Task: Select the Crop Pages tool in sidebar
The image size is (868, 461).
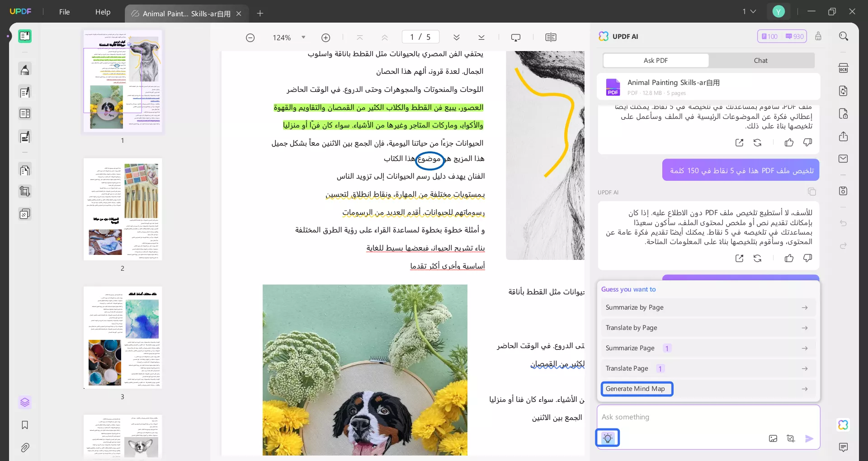Action: (25, 192)
